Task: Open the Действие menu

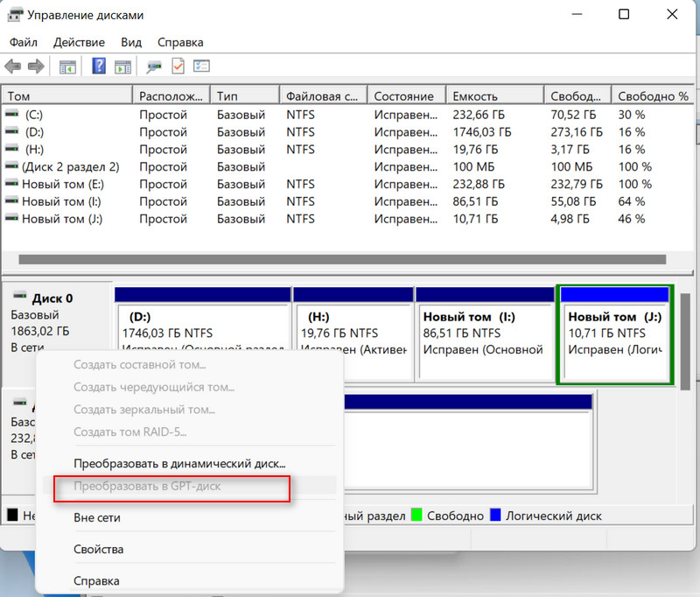Action: [79, 42]
